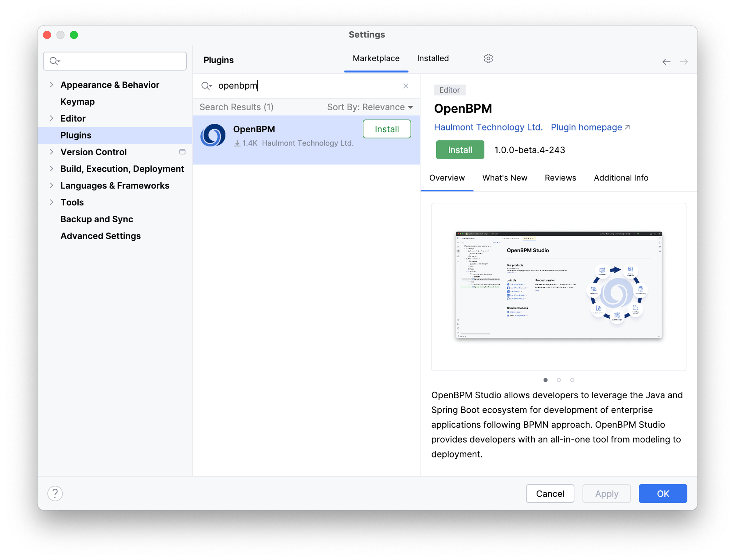
Task: Open plugin search options magnifier icon
Action: 207,86
